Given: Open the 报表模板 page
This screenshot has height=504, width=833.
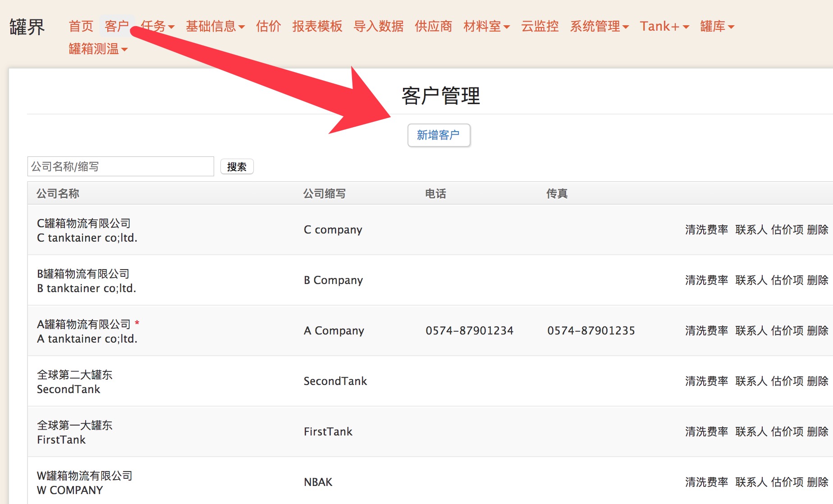Looking at the screenshot, I should (x=317, y=27).
